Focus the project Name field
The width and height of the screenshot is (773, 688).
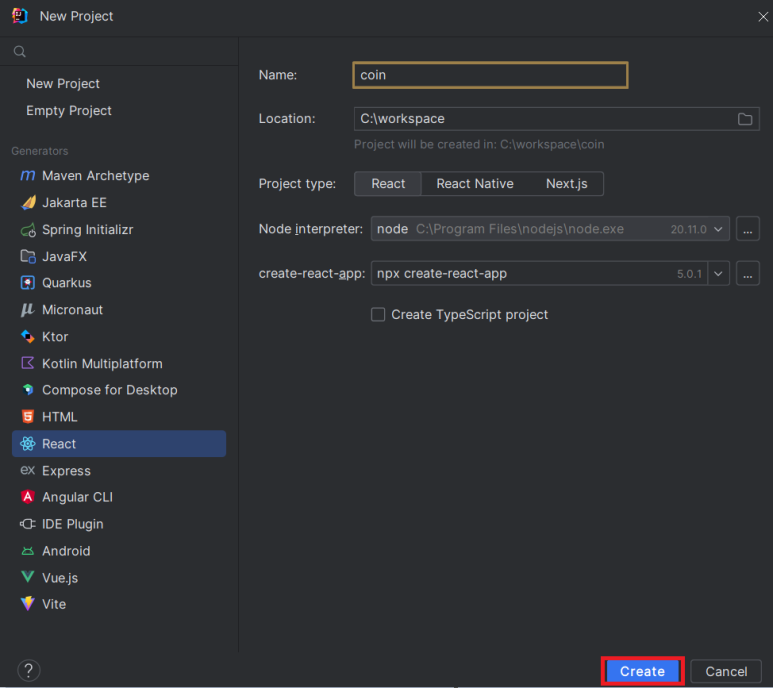tap(491, 75)
